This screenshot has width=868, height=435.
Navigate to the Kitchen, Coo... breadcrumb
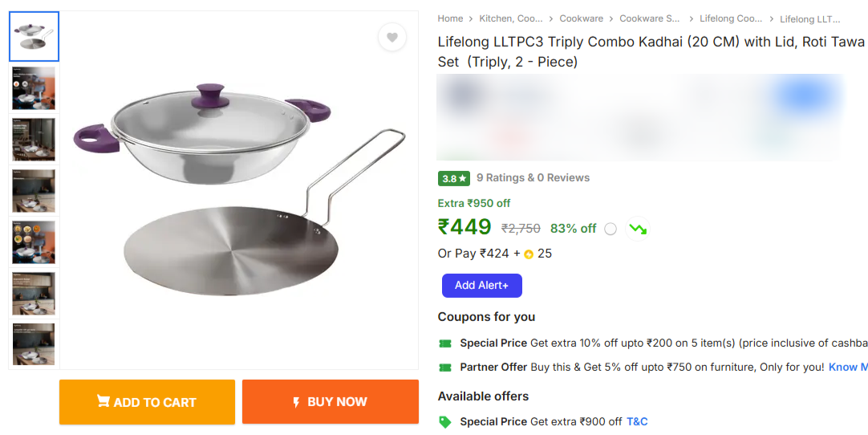click(511, 18)
